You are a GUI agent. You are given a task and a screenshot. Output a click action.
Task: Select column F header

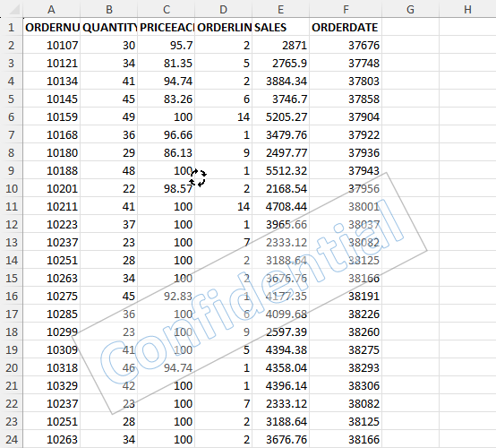[x=346, y=10]
